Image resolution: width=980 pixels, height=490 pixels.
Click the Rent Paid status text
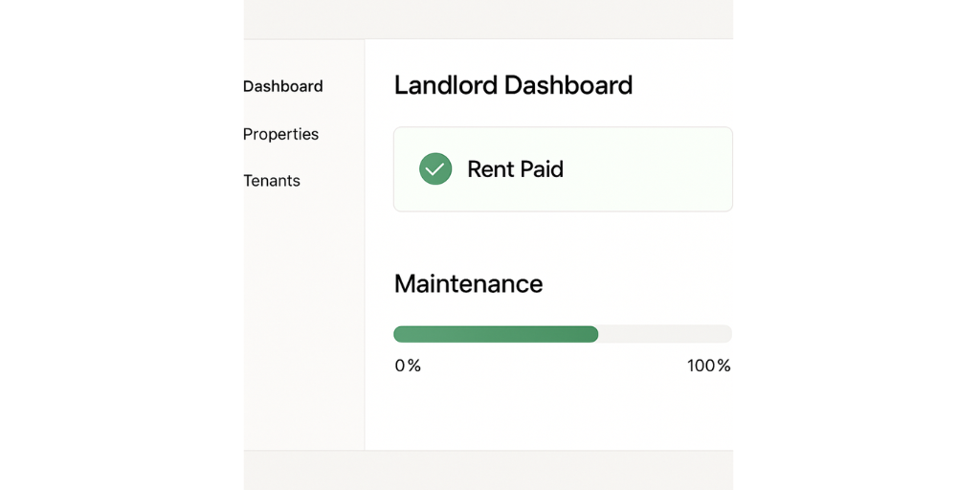point(515,169)
